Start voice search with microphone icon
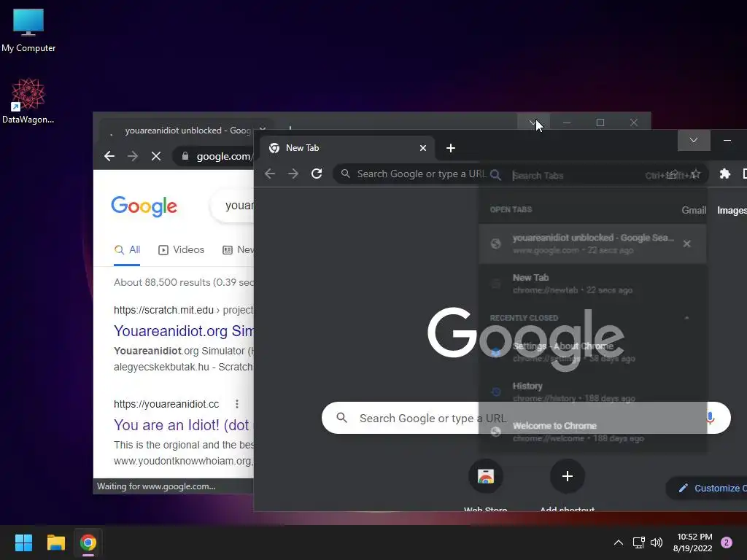The width and height of the screenshot is (747, 560). [x=710, y=418]
